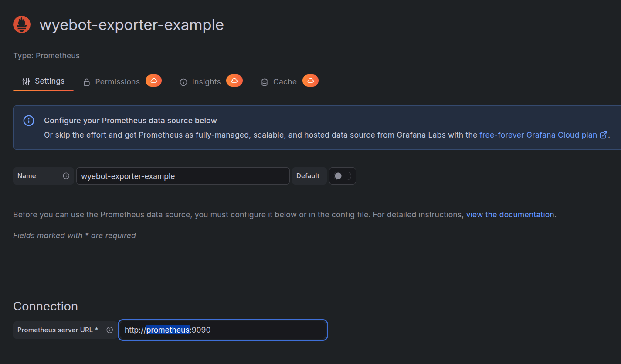
Task: Click the Name input field
Action: coord(183,176)
